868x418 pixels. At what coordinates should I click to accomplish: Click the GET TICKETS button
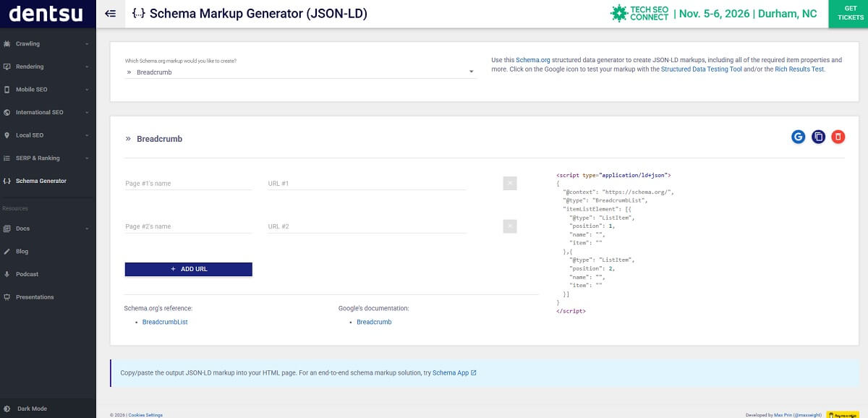(x=848, y=14)
